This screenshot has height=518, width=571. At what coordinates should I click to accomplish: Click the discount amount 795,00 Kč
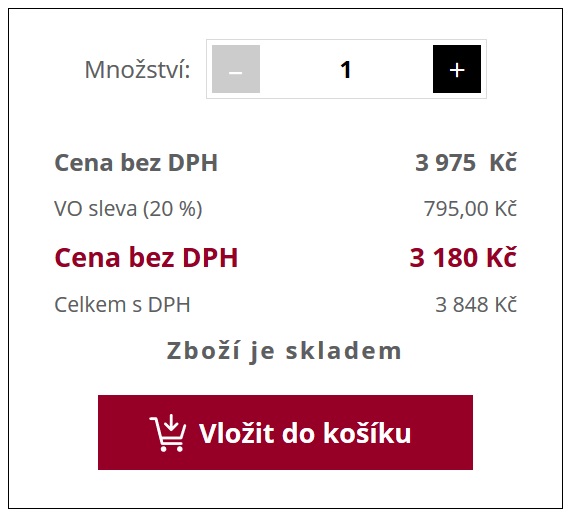click(470, 209)
